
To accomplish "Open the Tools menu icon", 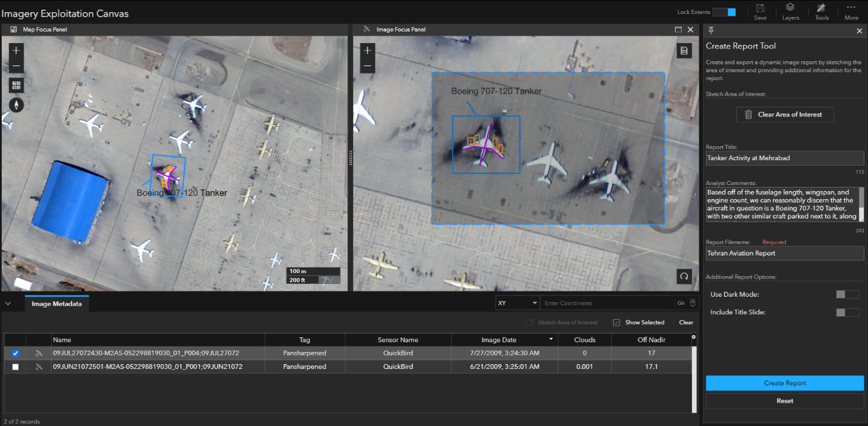I will pyautogui.click(x=821, y=8).
